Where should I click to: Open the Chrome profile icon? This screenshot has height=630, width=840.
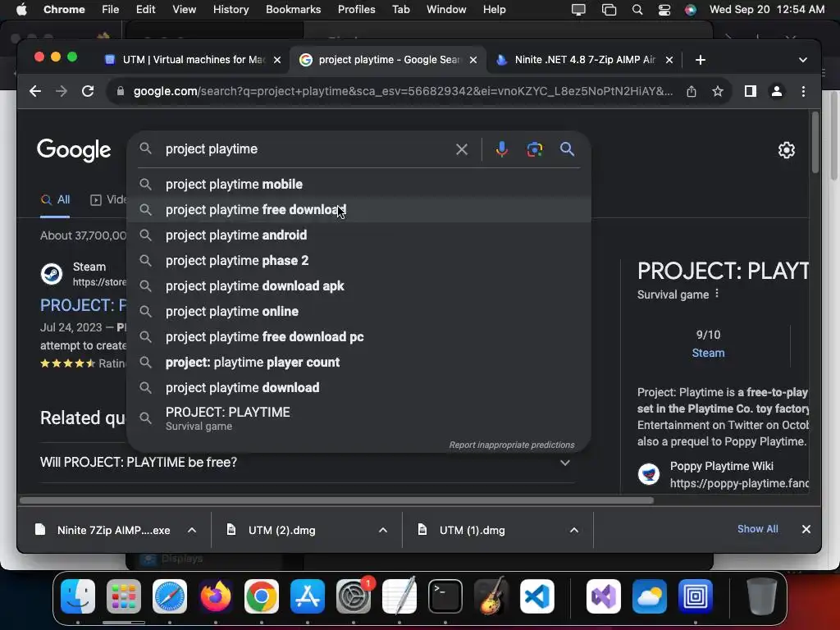[x=776, y=91]
